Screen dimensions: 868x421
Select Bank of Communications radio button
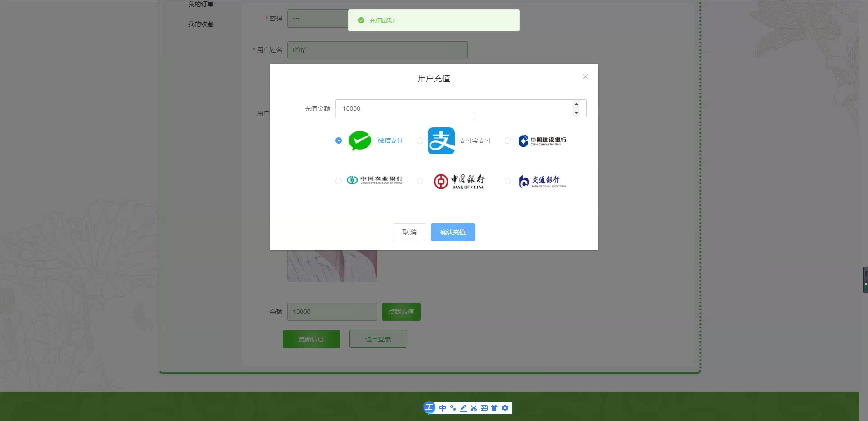(508, 181)
